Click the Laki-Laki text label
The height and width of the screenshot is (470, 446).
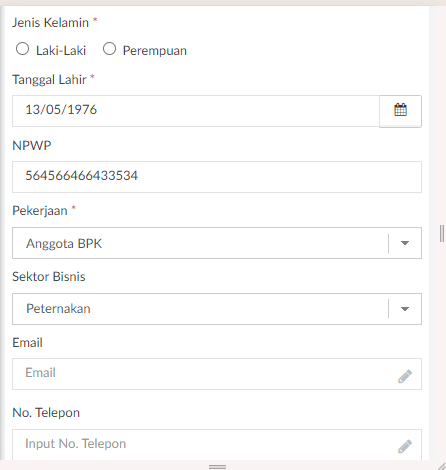[61, 51]
